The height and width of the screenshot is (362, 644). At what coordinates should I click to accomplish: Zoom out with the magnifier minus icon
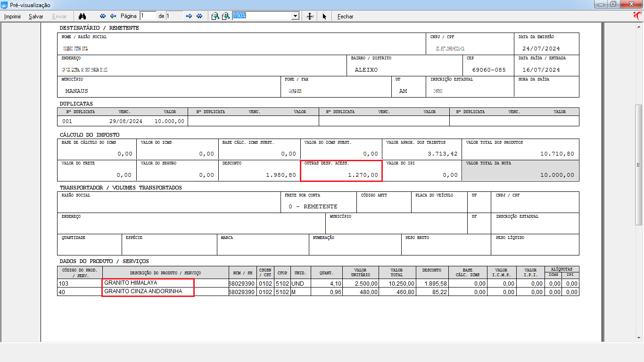click(x=215, y=16)
